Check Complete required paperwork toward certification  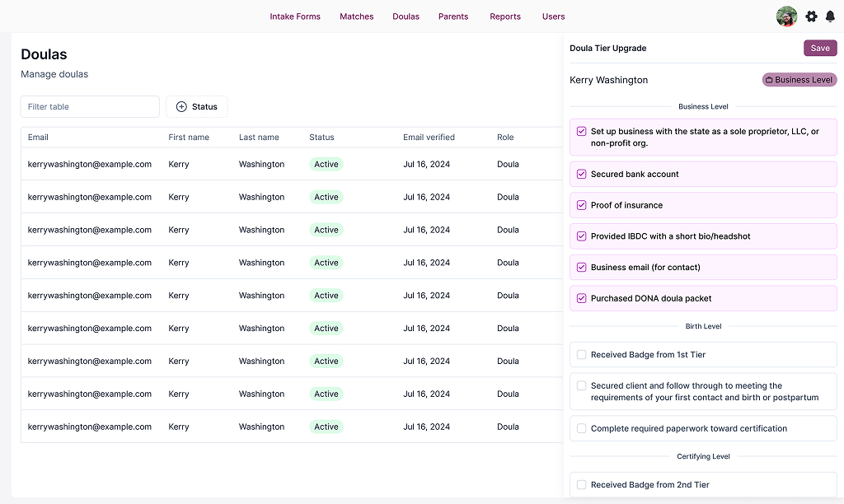click(x=582, y=428)
